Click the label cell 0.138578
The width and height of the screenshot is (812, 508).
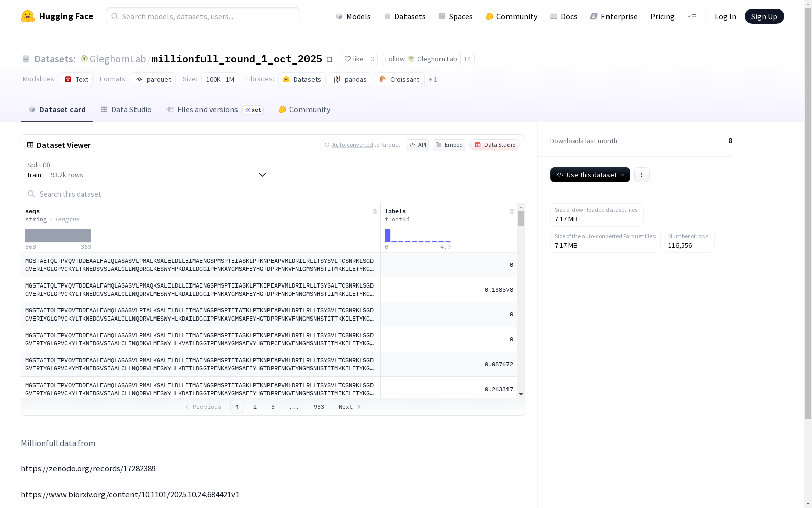pyautogui.click(x=449, y=290)
